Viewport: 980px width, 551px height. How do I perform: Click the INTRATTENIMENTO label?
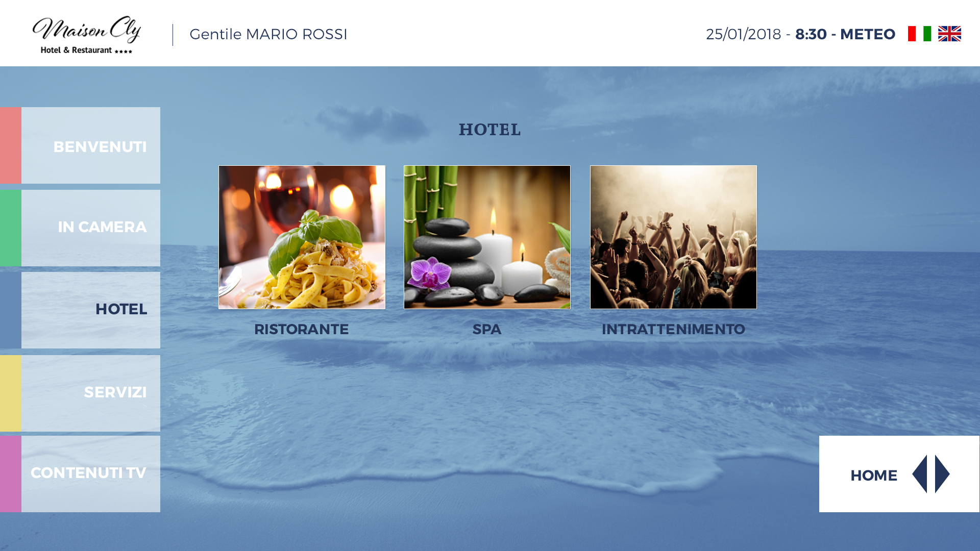point(674,330)
